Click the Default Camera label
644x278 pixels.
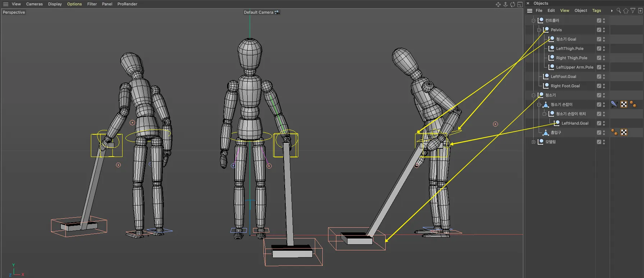(x=258, y=12)
